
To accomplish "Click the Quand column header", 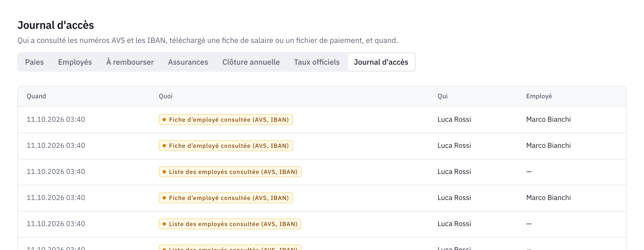I will click(36, 96).
